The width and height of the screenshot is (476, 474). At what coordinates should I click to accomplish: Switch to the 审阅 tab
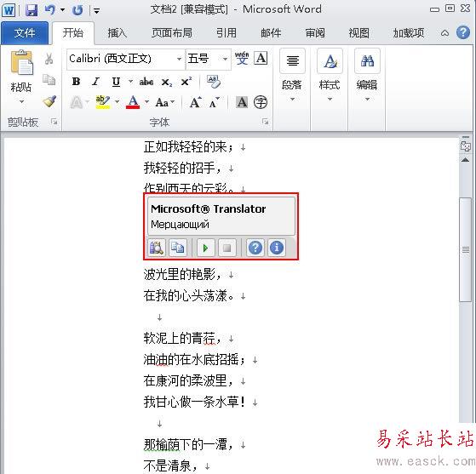tap(315, 33)
